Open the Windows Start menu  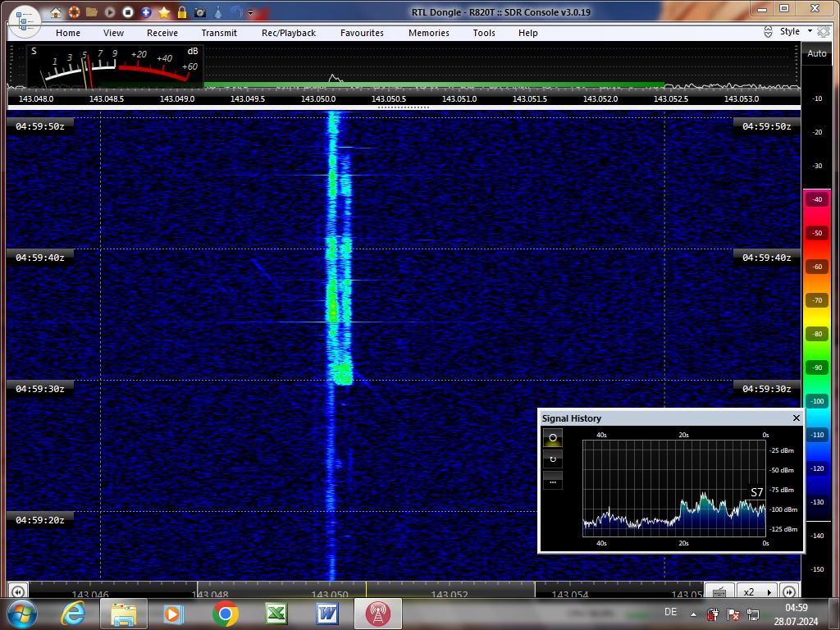click(x=21, y=614)
